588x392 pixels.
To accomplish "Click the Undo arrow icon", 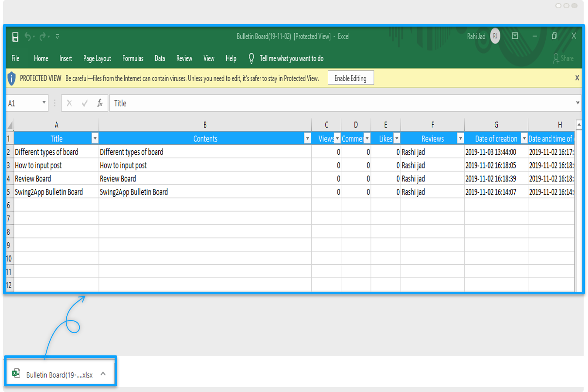I will [x=28, y=37].
